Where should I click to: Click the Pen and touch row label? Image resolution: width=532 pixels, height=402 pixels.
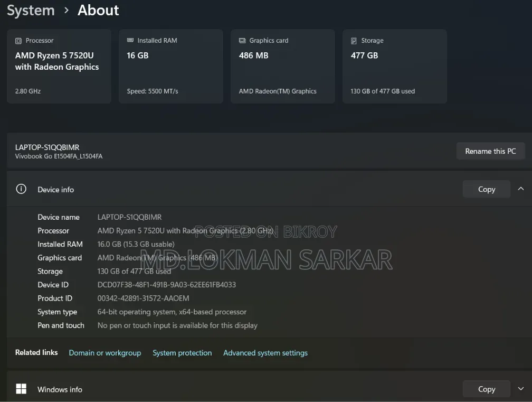point(61,325)
